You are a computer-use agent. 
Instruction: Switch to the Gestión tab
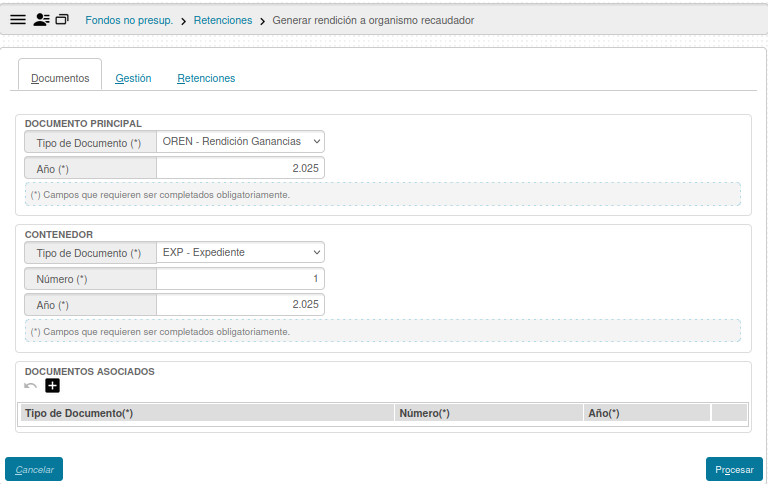click(133, 78)
